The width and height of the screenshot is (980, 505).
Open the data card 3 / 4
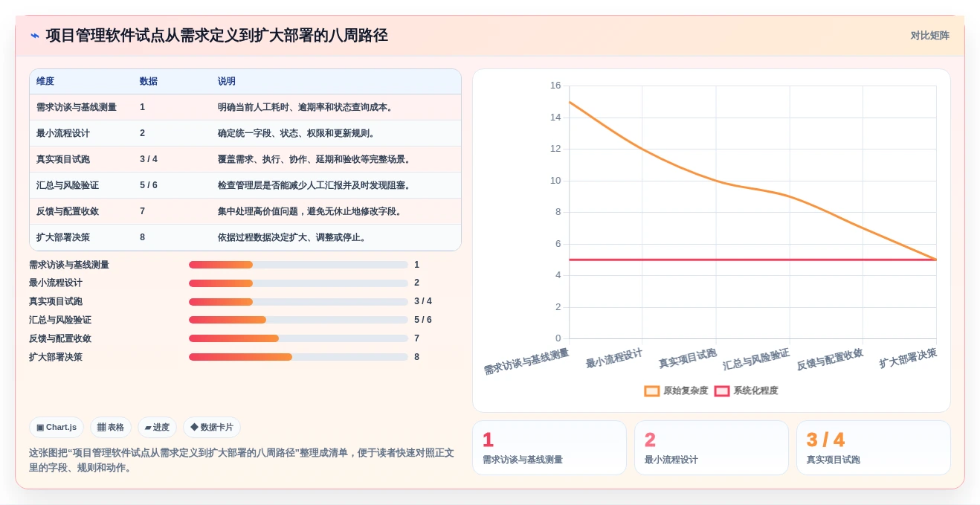874,448
